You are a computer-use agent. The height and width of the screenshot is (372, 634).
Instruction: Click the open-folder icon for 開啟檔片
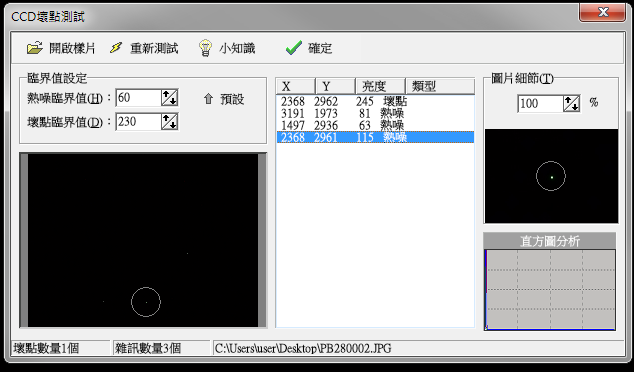(x=35, y=48)
